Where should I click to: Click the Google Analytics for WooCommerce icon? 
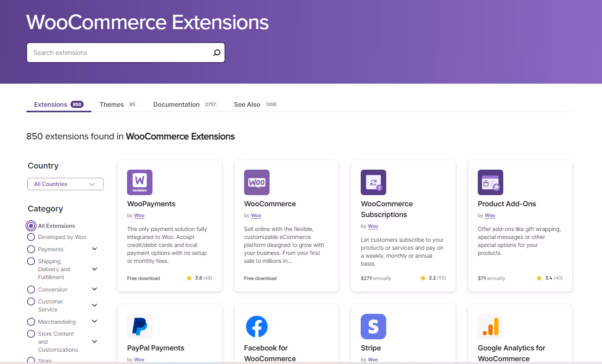[490, 326]
